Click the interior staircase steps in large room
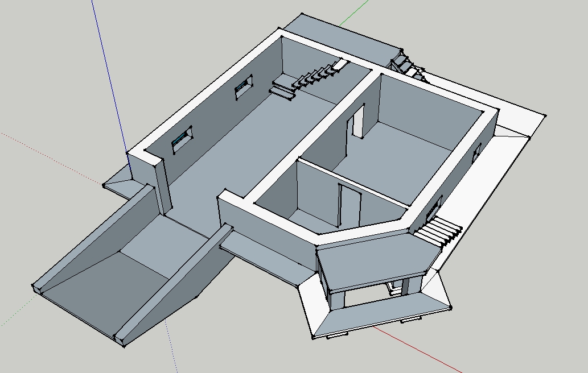Viewport: 588px width, 373px height. (320, 73)
